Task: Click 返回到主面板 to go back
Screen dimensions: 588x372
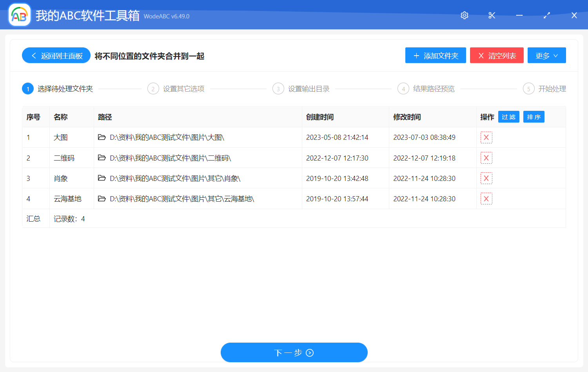Action: [x=56, y=55]
